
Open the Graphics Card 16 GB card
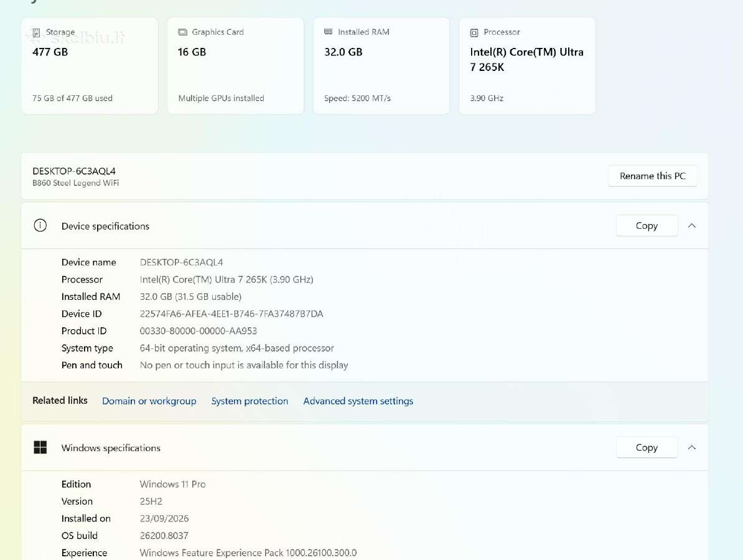tap(235, 66)
